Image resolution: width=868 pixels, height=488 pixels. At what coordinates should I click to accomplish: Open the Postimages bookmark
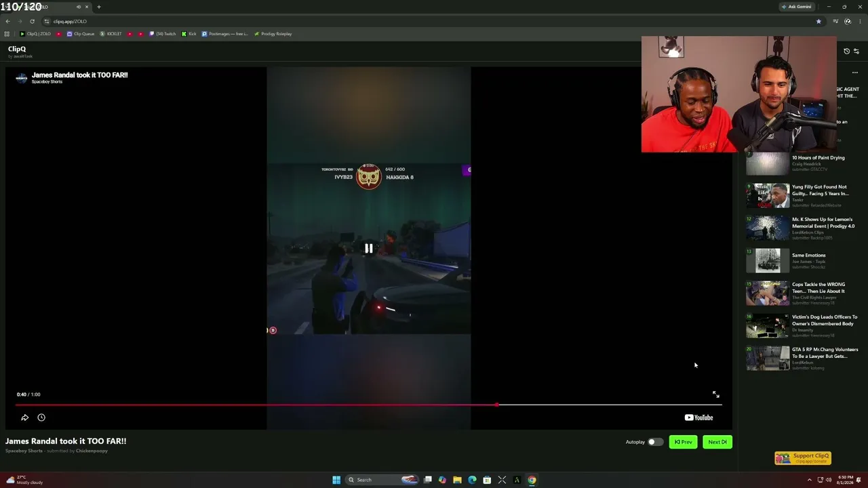click(225, 34)
